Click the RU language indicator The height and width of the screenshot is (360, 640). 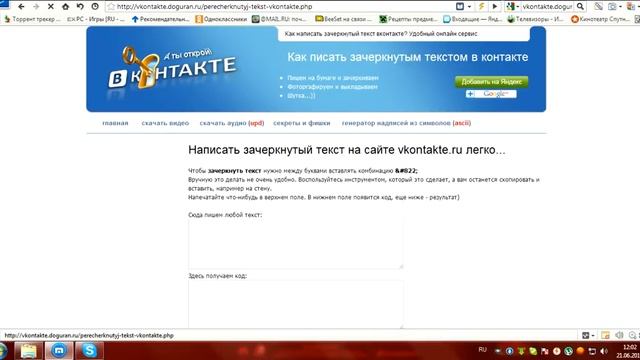point(482,350)
